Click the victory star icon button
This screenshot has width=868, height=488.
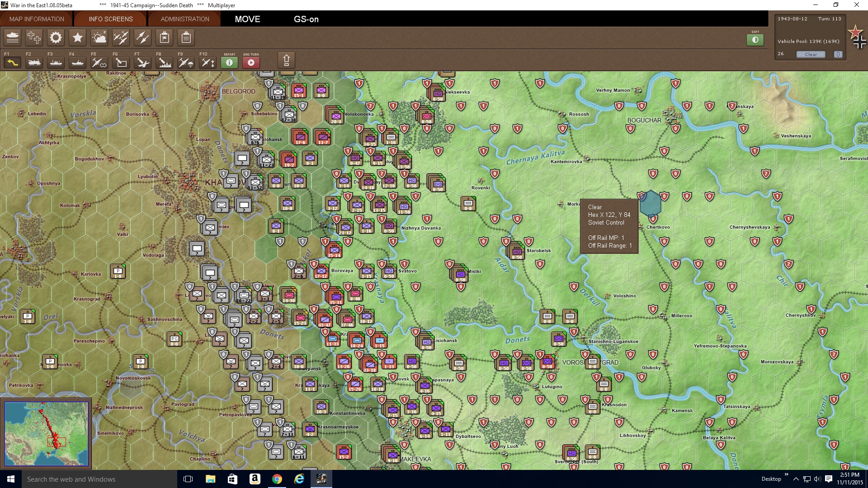[x=77, y=38]
